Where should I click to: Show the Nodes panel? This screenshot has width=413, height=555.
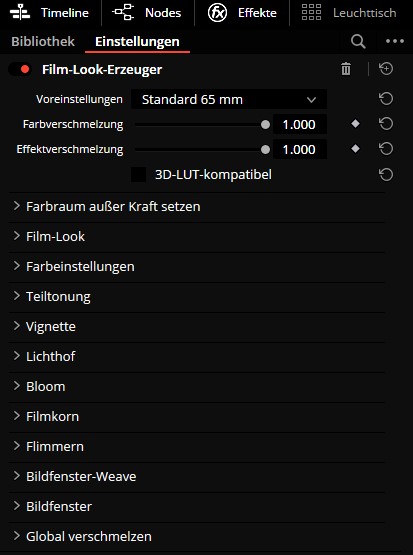click(147, 13)
